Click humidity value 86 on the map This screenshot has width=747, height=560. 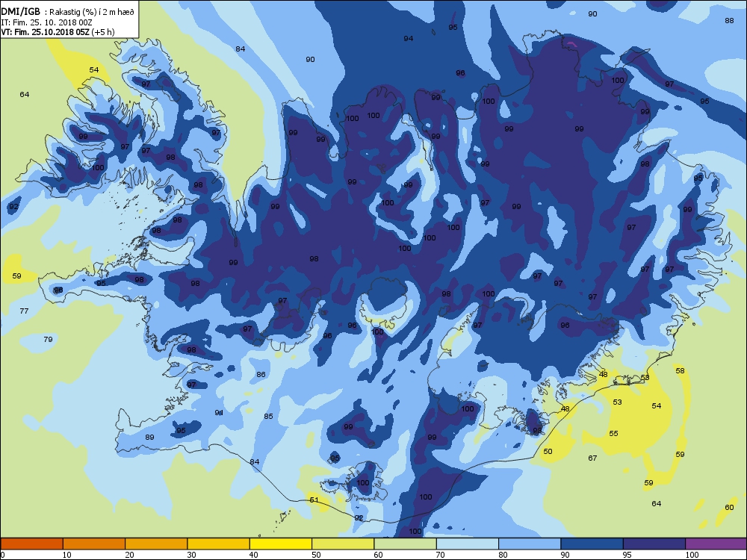[x=261, y=375]
